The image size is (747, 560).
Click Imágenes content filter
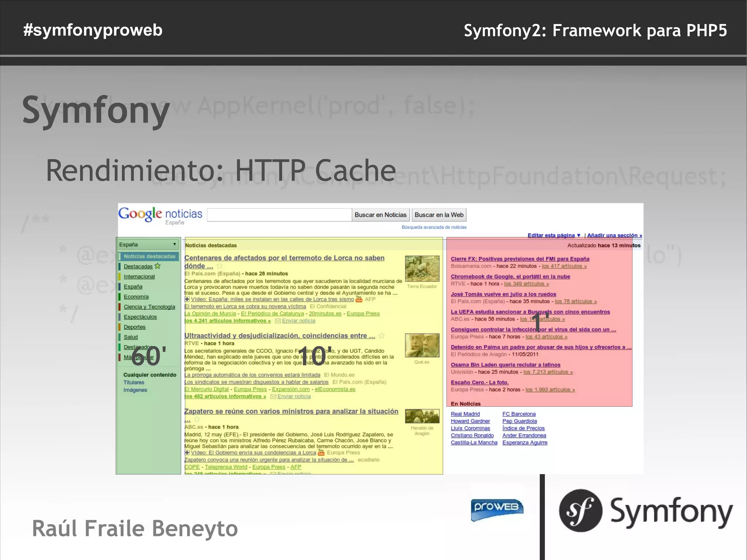[135, 390]
